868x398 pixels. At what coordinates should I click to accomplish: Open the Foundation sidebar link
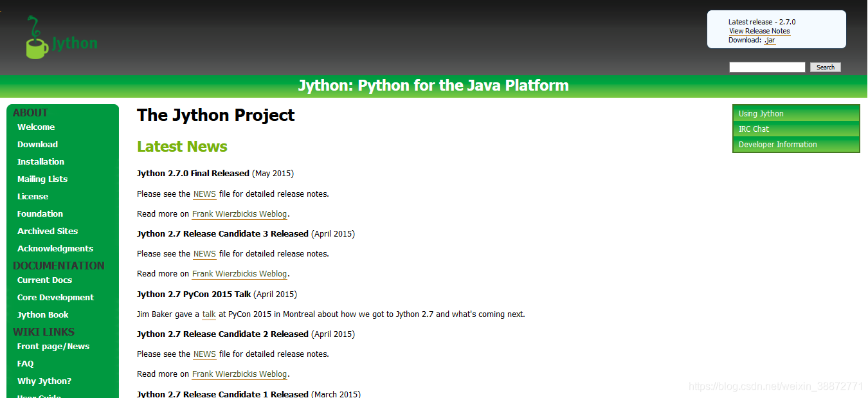(x=40, y=214)
